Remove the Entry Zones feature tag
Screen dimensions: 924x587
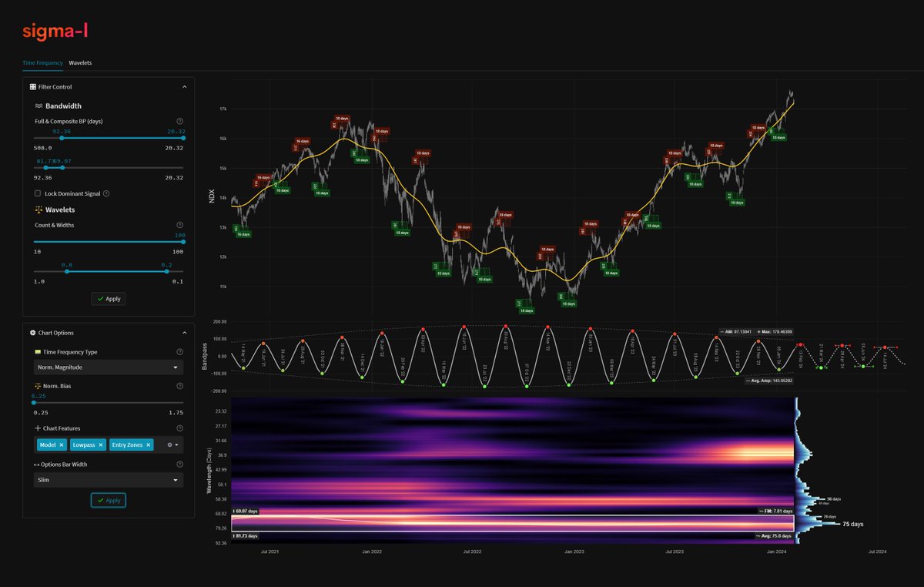click(149, 445)
